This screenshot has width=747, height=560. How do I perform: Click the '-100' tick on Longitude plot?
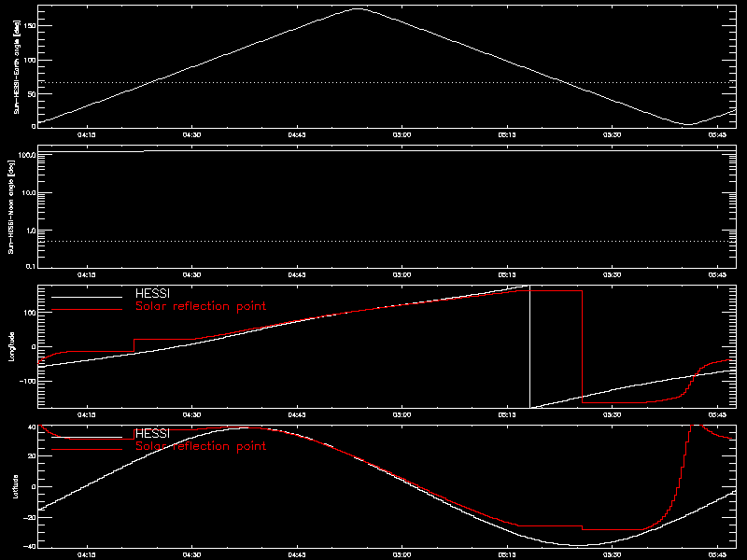pyautogui.click(x=28, y=382)
